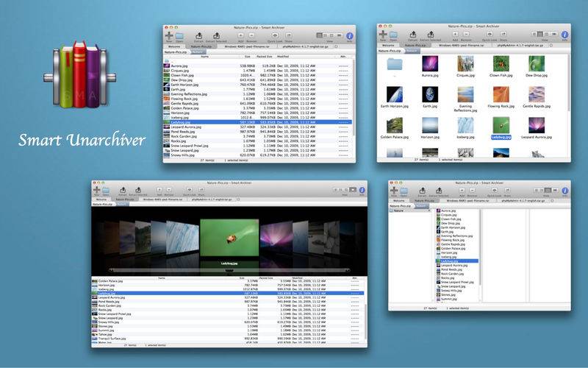Click the Share icon in the list-view window
The image size is (588, 368).
click(288, 35)
